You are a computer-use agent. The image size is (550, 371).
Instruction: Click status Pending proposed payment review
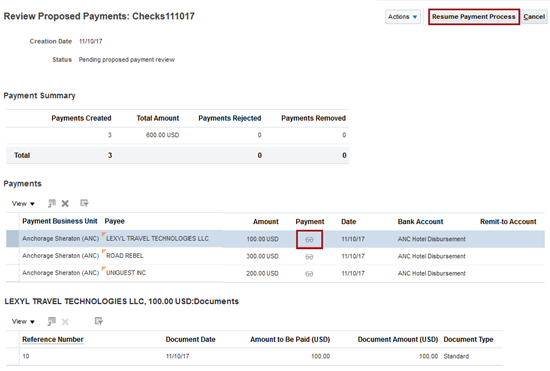click(x=127, y=60)
